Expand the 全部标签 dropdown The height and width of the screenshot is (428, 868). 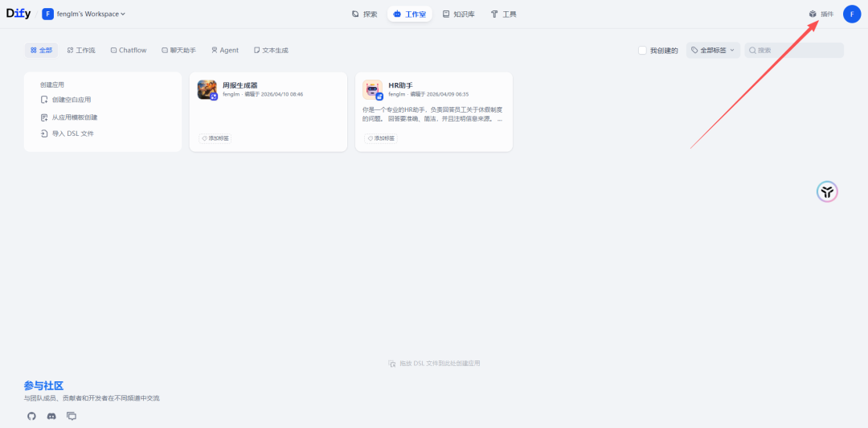[713, 50]
